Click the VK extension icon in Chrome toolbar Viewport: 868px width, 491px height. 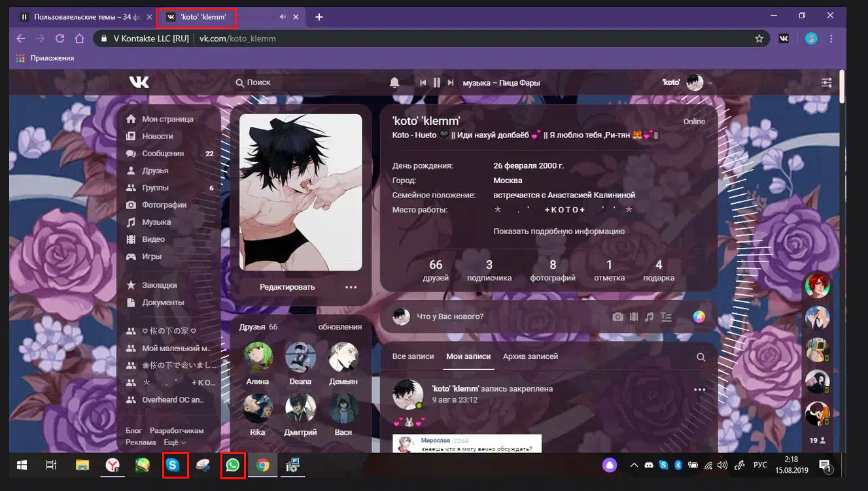(x=784, y=39)
